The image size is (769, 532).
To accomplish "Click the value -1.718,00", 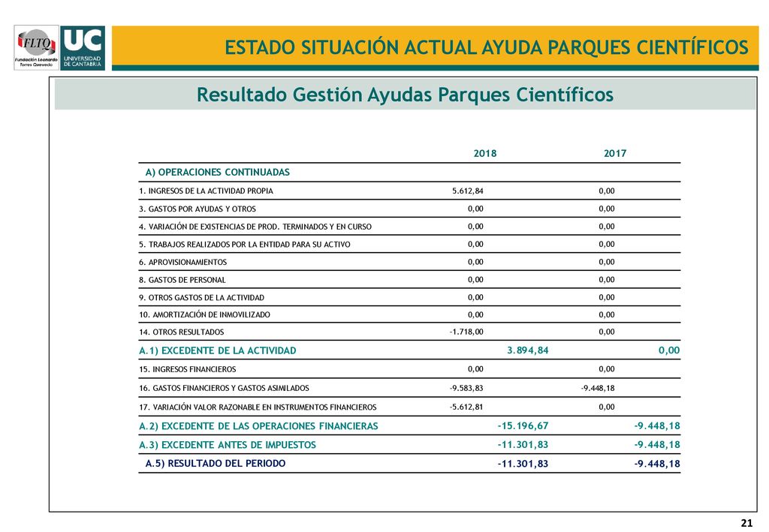I will point(466,332).
